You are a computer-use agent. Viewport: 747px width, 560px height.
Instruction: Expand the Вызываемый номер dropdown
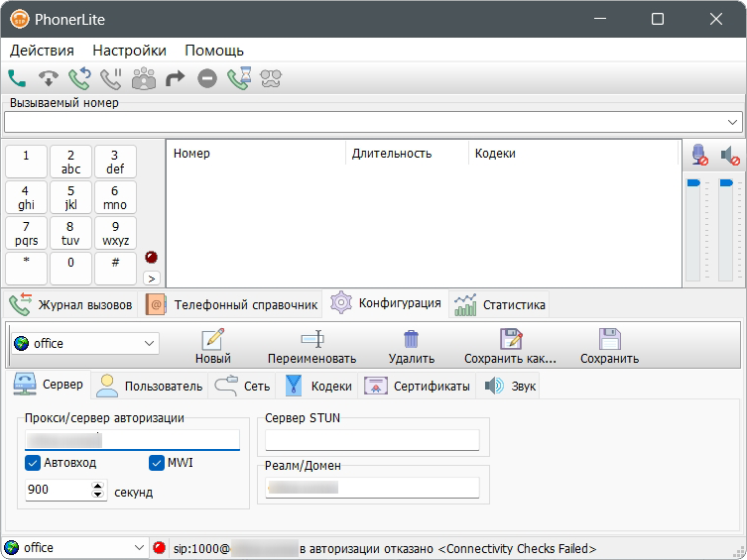(x=733, y=122)
